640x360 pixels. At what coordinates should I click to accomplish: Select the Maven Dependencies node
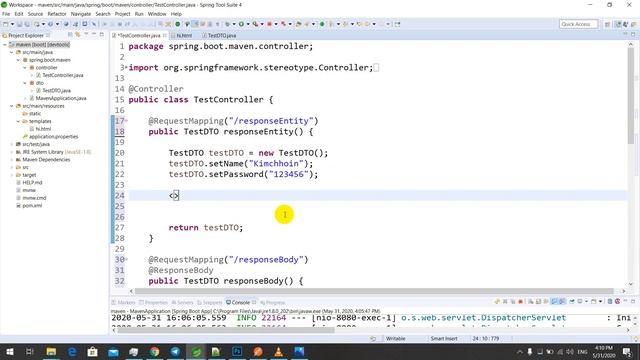(43, 160)
